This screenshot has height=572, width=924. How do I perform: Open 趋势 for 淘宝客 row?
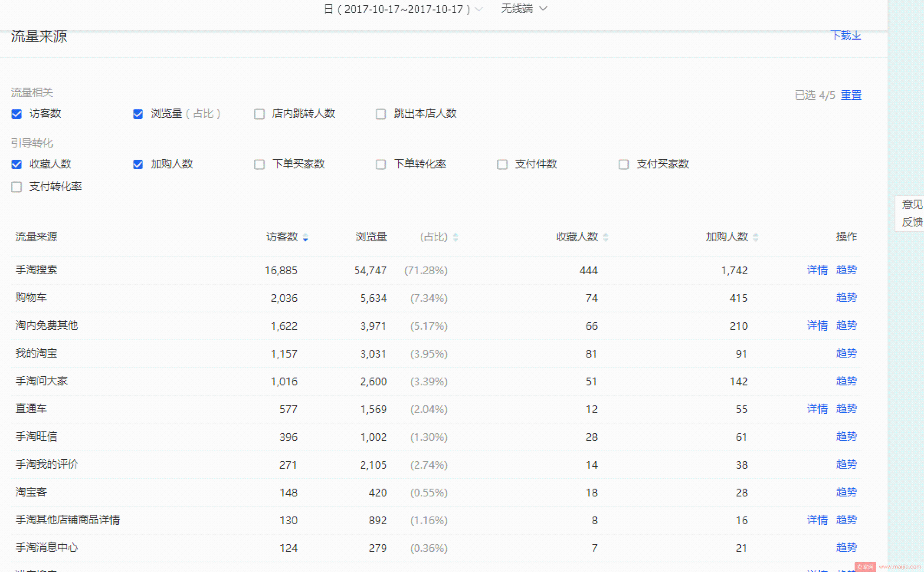point(847,492)
